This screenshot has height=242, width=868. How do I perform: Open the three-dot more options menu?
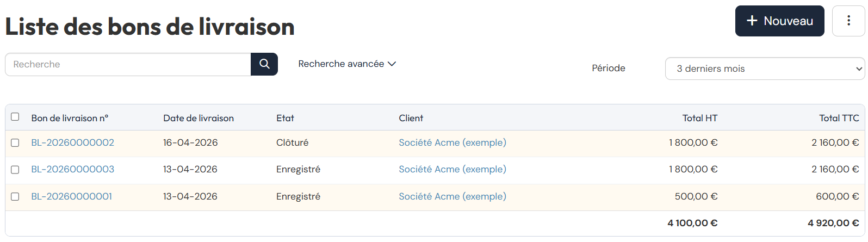848,21
